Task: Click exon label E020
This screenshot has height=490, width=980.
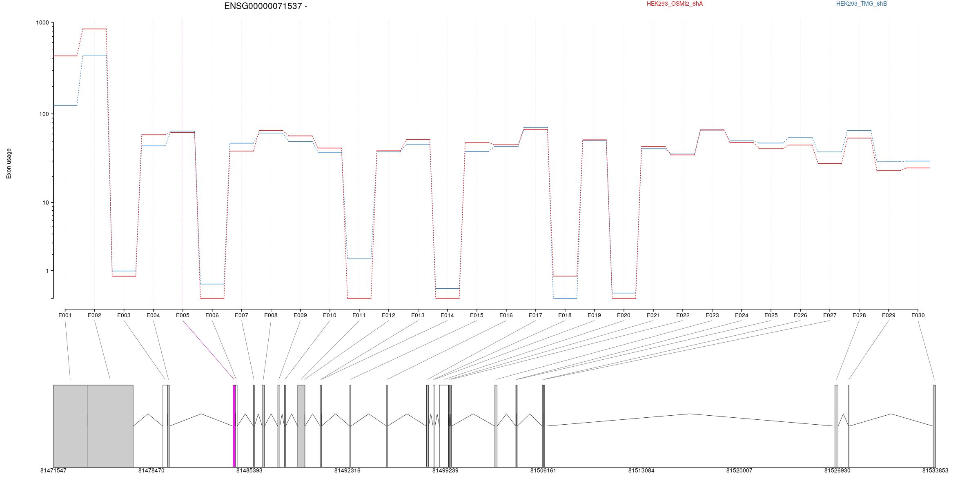Action: 624,315
